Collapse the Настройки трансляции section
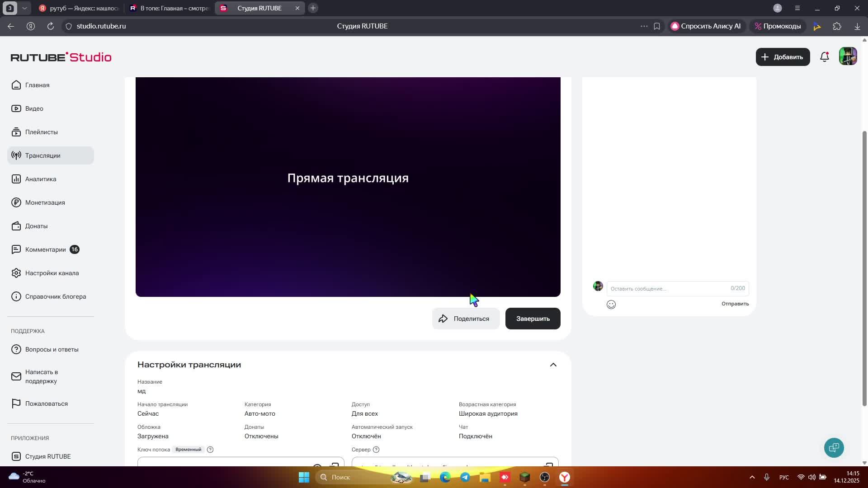Screen dimensions: 868x488 (553, 365)
